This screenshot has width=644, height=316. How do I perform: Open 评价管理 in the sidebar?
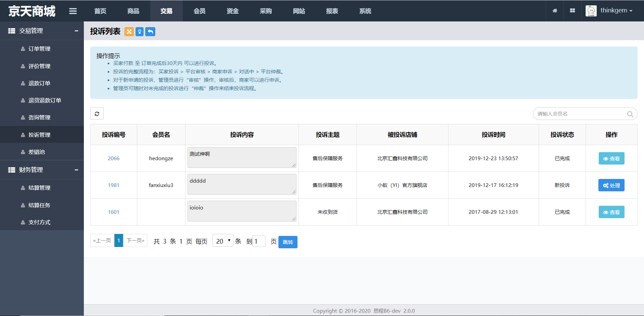coord(39,66)
